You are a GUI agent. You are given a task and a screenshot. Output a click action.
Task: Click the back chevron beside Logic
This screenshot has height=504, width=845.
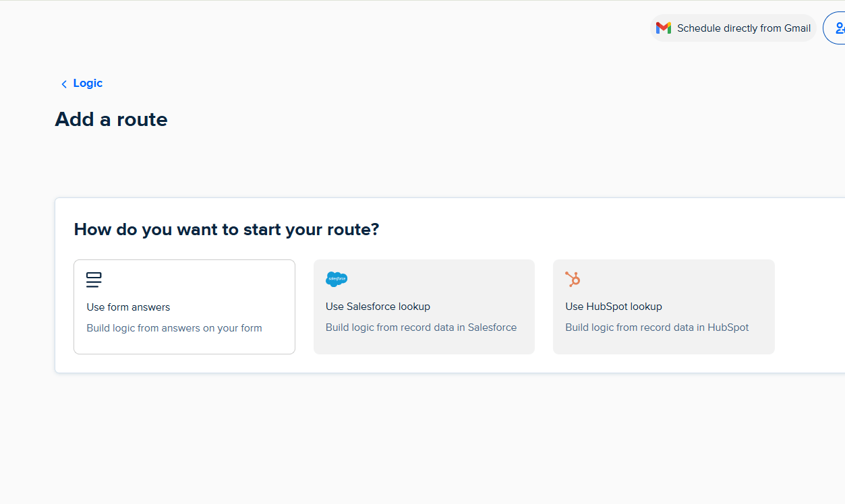[63, 83]
